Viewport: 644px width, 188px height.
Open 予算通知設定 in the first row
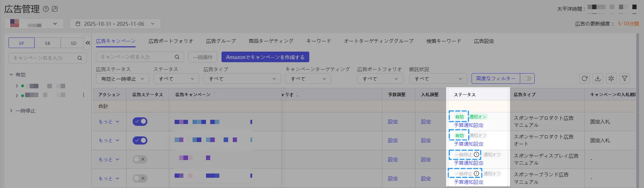(469, 125)
